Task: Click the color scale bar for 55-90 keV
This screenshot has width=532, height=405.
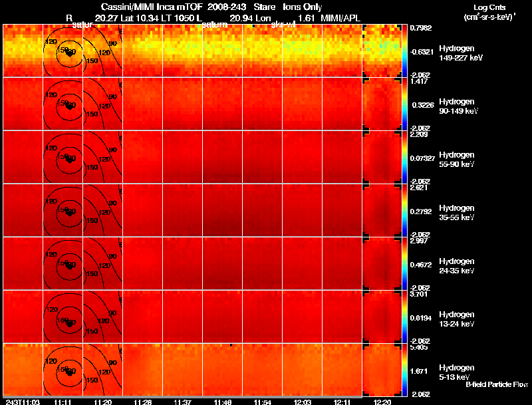Action: [x=404, y=158]
